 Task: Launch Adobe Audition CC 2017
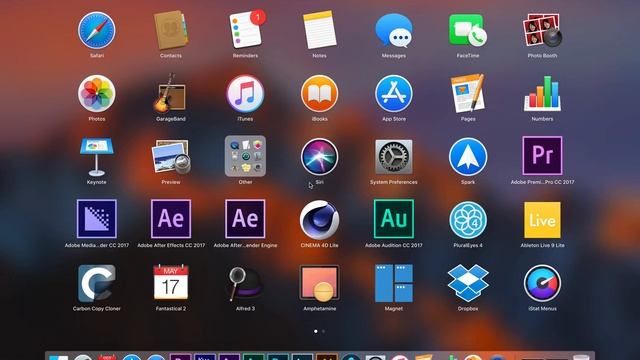[394, 219]
